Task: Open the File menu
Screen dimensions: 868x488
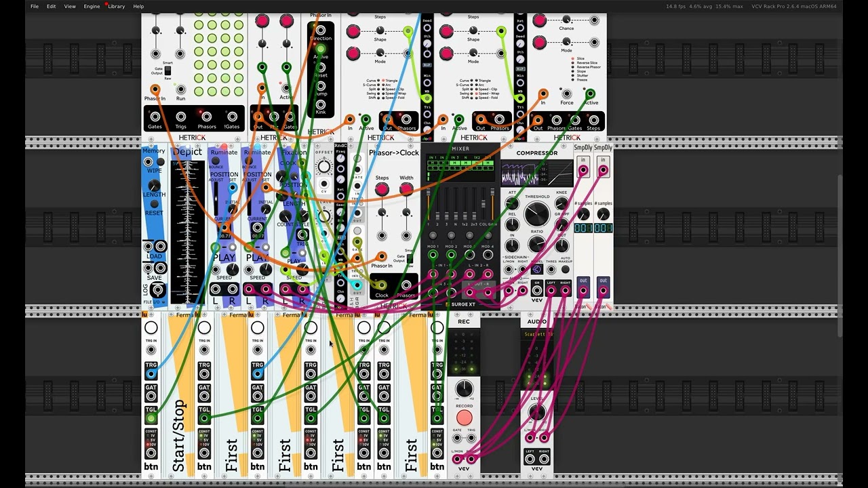Action: (x=34, y=6)
